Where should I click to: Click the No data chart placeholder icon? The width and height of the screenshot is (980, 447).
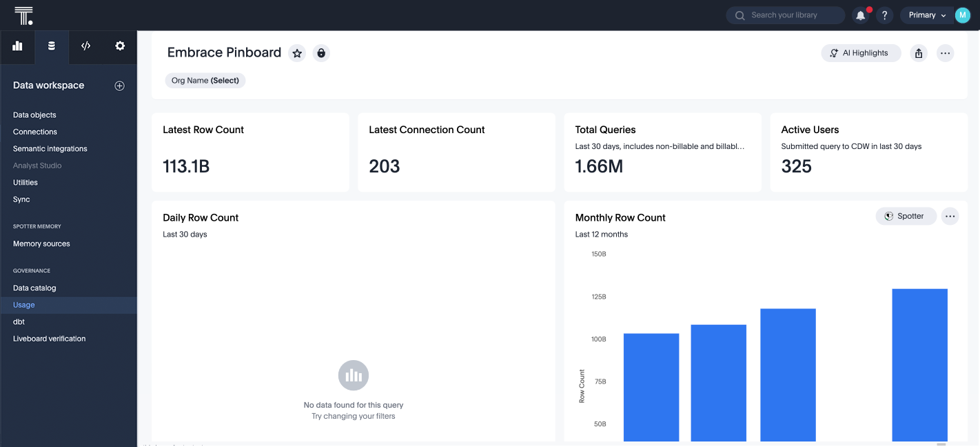[354, 375]
